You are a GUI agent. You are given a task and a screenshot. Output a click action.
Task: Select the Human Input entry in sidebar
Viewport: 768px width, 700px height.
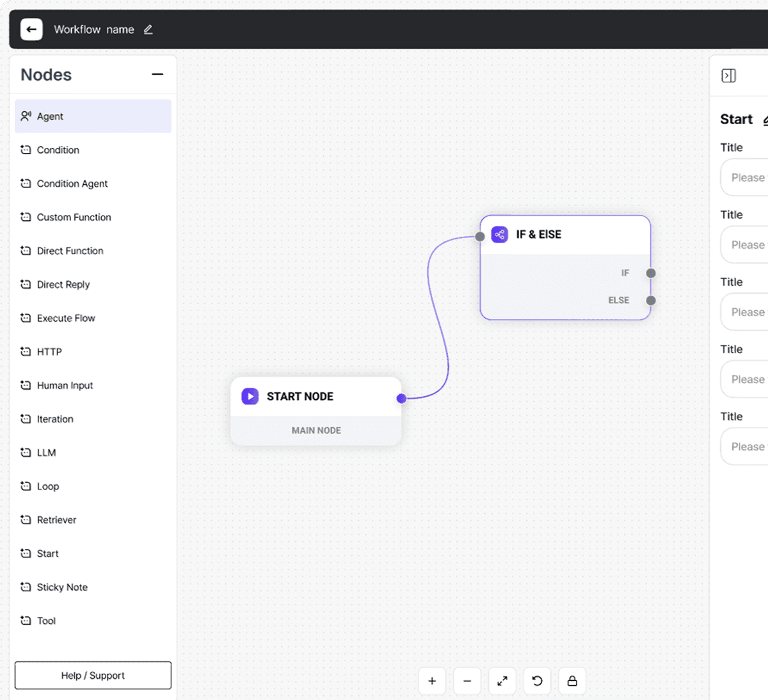(x=64, y=385)
